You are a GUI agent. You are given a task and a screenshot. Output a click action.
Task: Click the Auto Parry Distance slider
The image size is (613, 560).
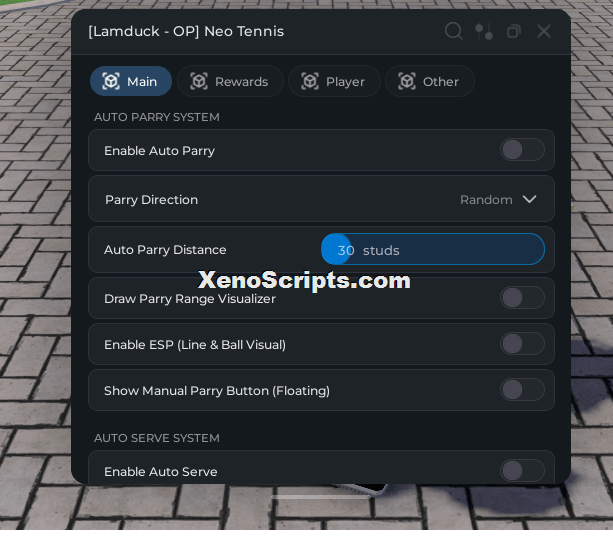(433, 249)
